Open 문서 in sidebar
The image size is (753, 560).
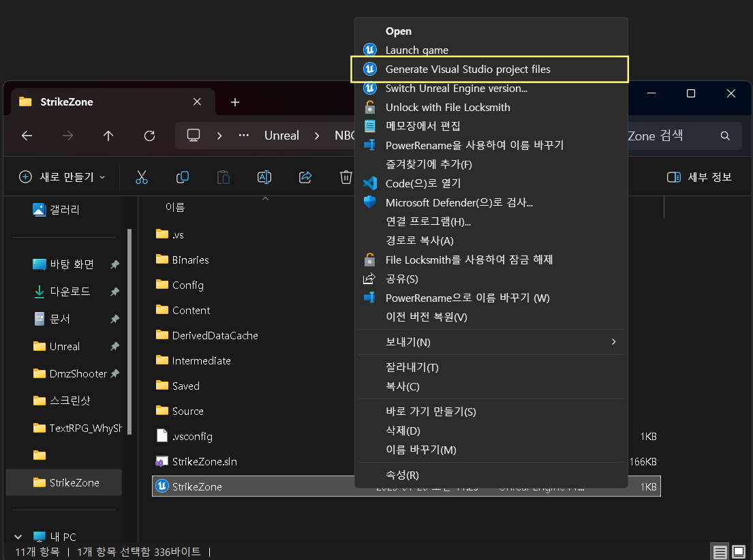(60, 319)
